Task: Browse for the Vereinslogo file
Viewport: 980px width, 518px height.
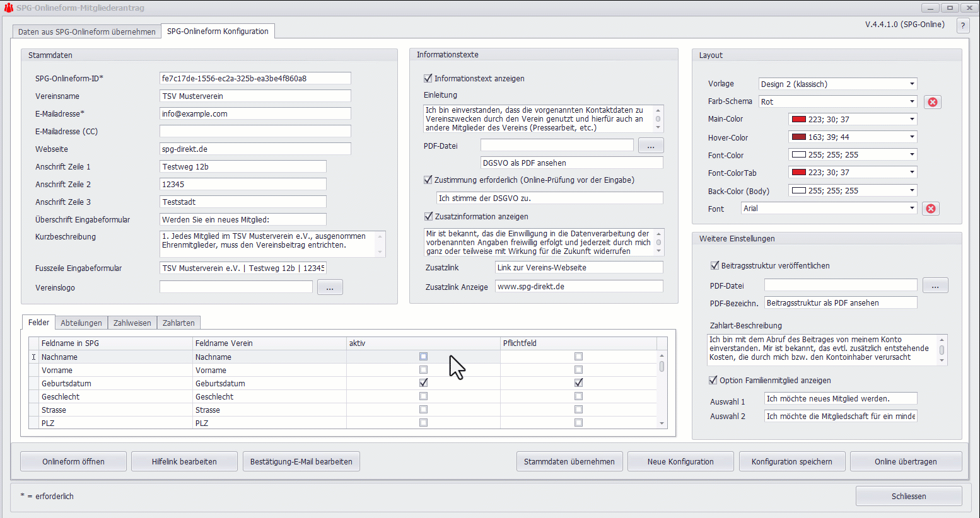Action: coord(330,287)
